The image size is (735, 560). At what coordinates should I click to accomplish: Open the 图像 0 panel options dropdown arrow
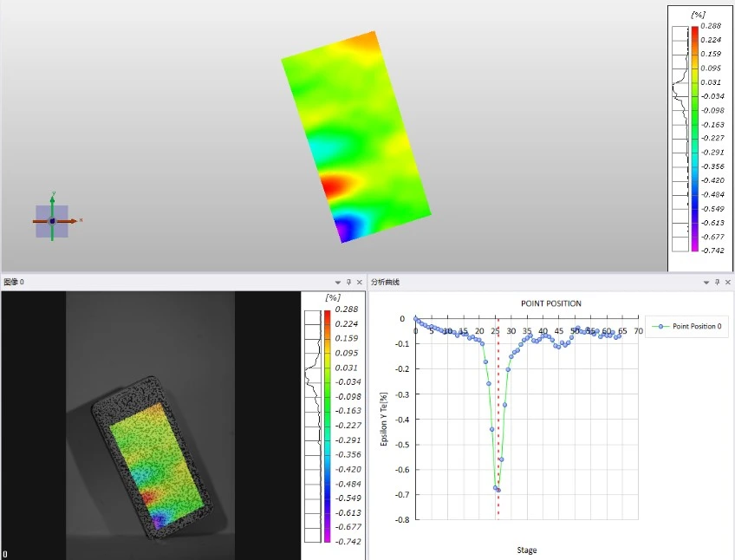pos(338,283)
